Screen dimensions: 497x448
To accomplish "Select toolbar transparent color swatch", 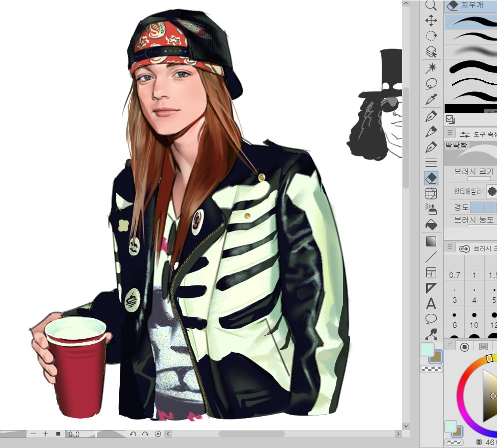I will [431, 369].
